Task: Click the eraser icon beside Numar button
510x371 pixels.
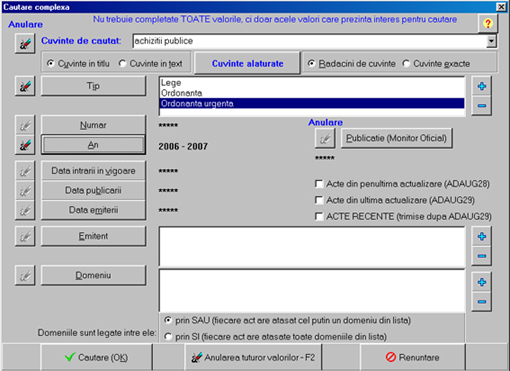Action: pyautogui.click(x=25, y=125)
